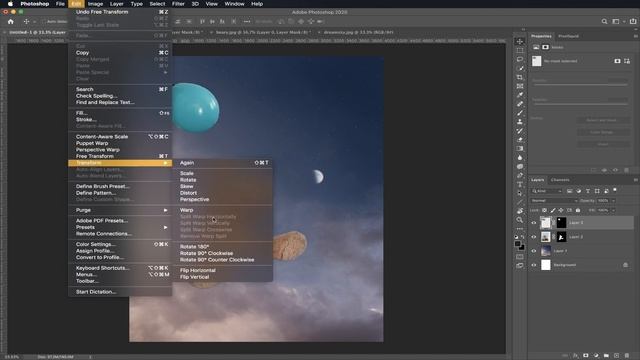Open the Search icon in options bar
Viewport: 640px width, 360px height.
click(x=604, y=21)
